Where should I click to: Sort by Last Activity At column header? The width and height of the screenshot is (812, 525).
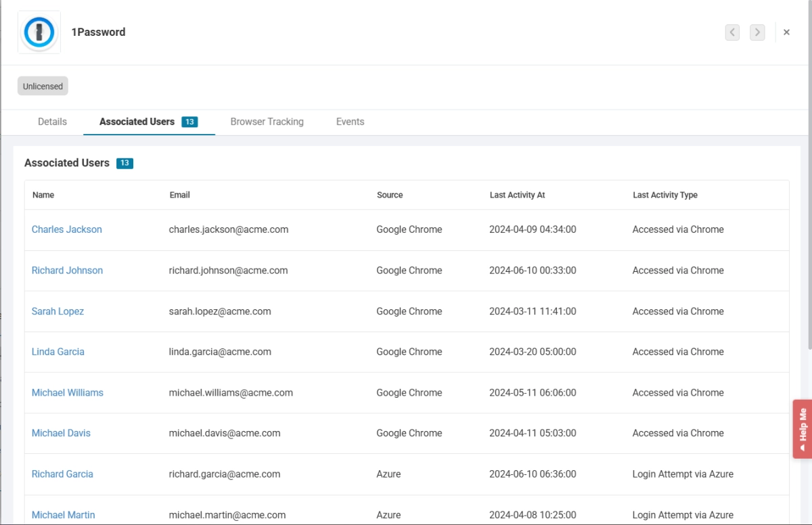click(517, 195)
